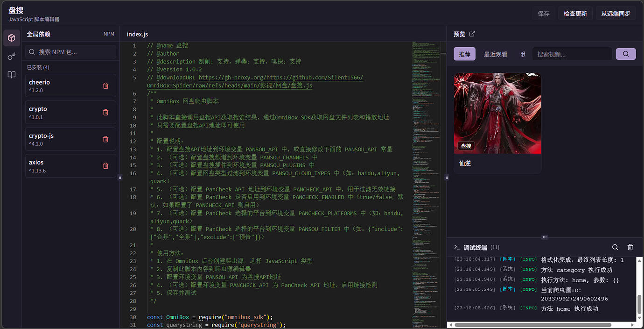Screen dimensions: 644x329
Task: Open the key icon panel in sidebar
Action: [12, 57]
